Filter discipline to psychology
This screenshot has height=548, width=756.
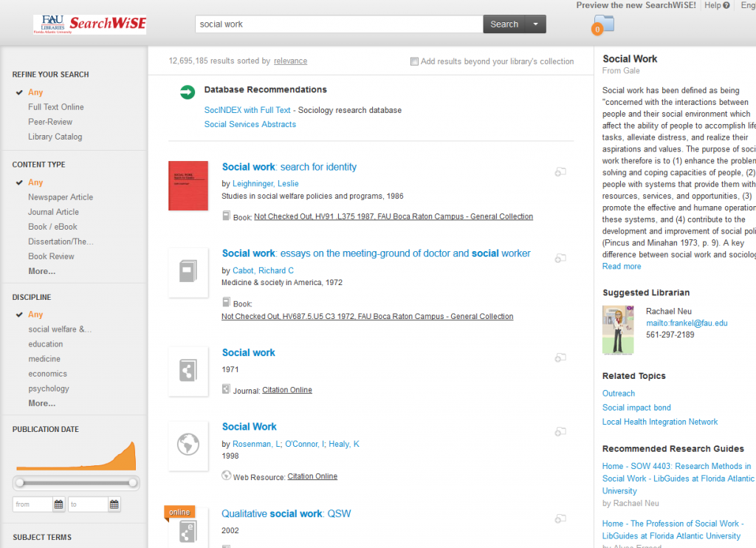49,388
